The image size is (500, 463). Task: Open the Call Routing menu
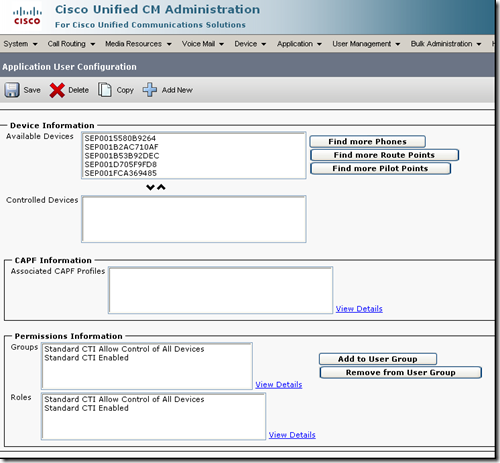[x=71, y=44]
